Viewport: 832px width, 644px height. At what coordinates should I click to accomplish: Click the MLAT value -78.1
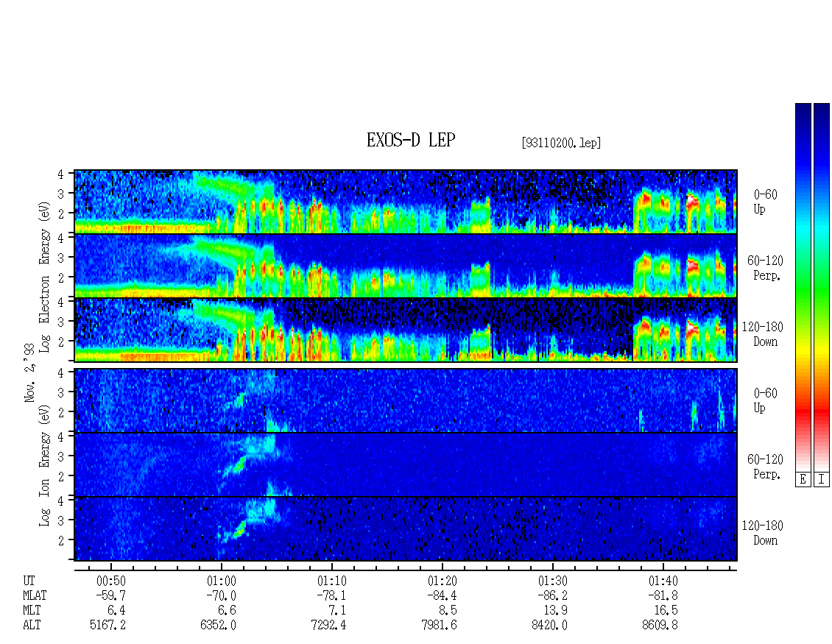click(x=331, y=595)
